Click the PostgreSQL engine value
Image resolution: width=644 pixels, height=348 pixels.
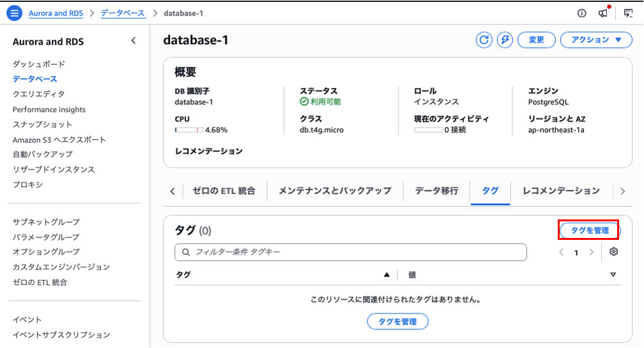(x=548, y=102)
